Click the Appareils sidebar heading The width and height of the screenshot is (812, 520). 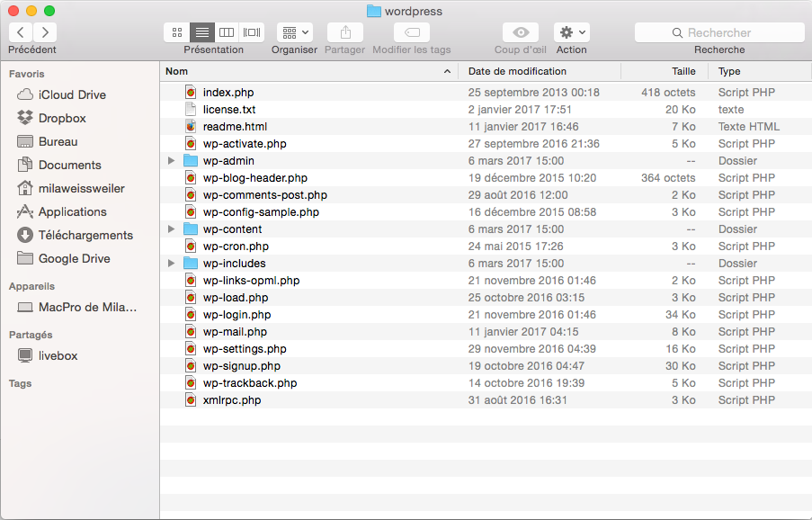pyautogui.click(x=31, y=286)
